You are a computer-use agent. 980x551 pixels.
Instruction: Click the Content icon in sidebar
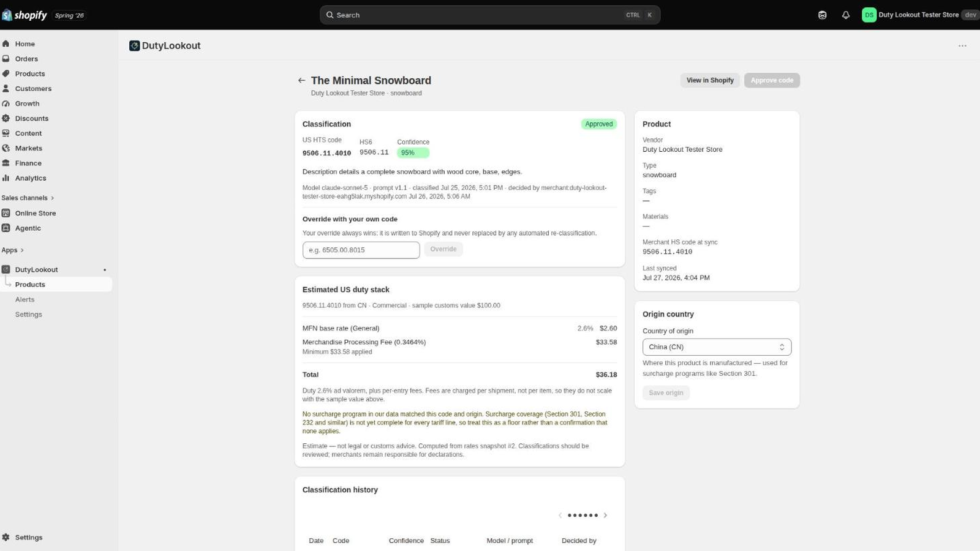(x=6, y=133)
